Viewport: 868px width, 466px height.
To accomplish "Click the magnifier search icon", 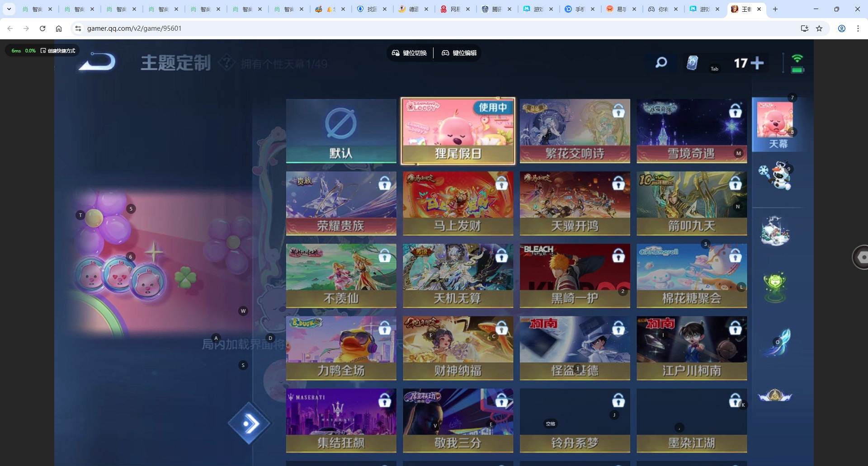I will pos(661,62).
